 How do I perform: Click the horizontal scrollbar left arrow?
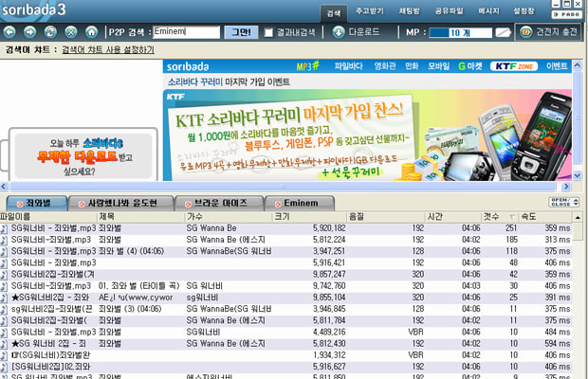click(4, 187)
